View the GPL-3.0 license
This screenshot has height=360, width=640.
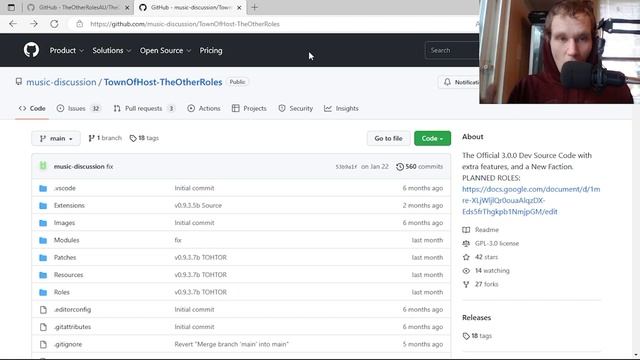(x=491, y=243)
